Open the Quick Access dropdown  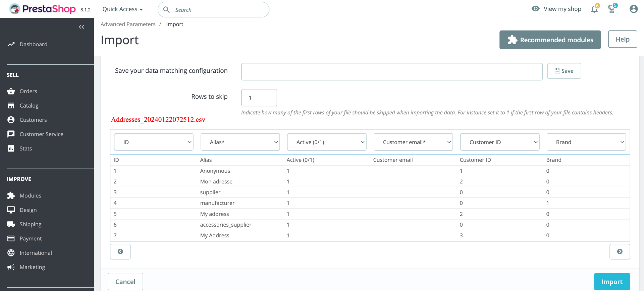[122, 9]
